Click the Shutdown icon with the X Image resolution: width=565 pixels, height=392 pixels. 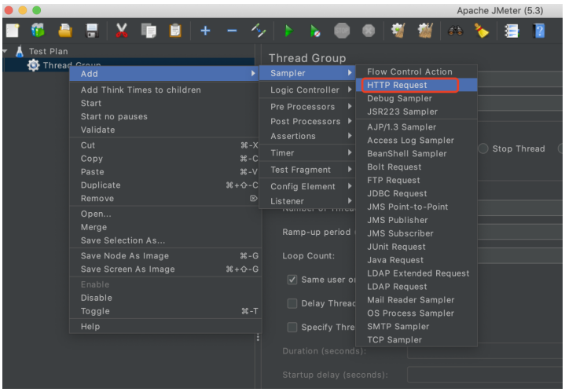369,31
